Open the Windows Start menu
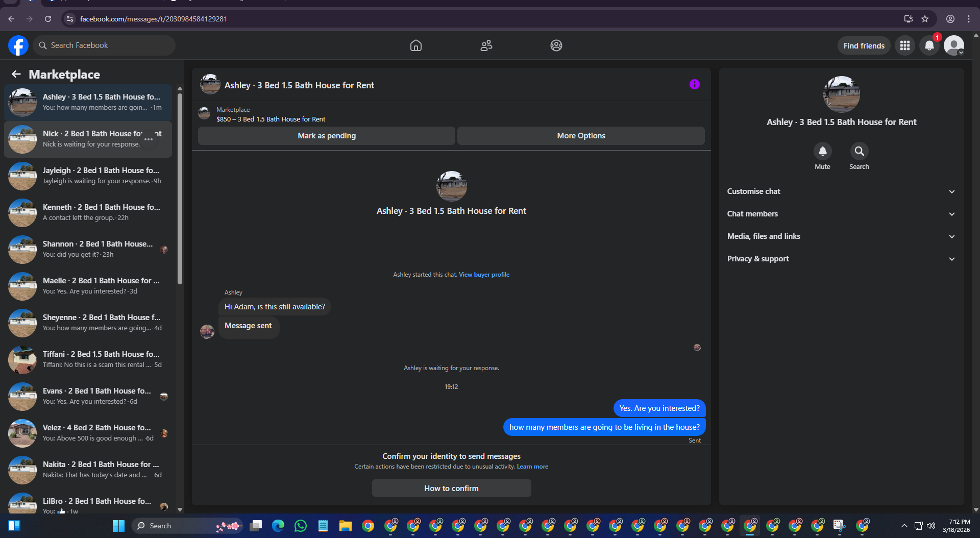Screen dimensions: 980x538 118,526
